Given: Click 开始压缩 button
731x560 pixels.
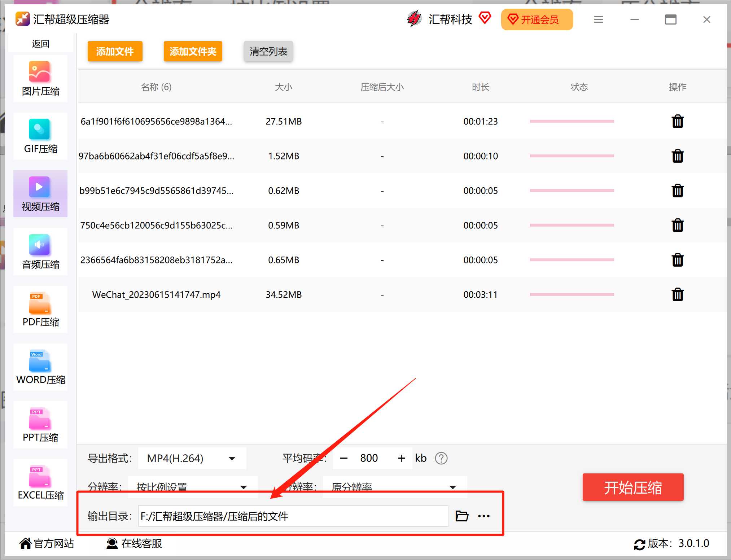Looking at the screenshot, I should (633, 487).
